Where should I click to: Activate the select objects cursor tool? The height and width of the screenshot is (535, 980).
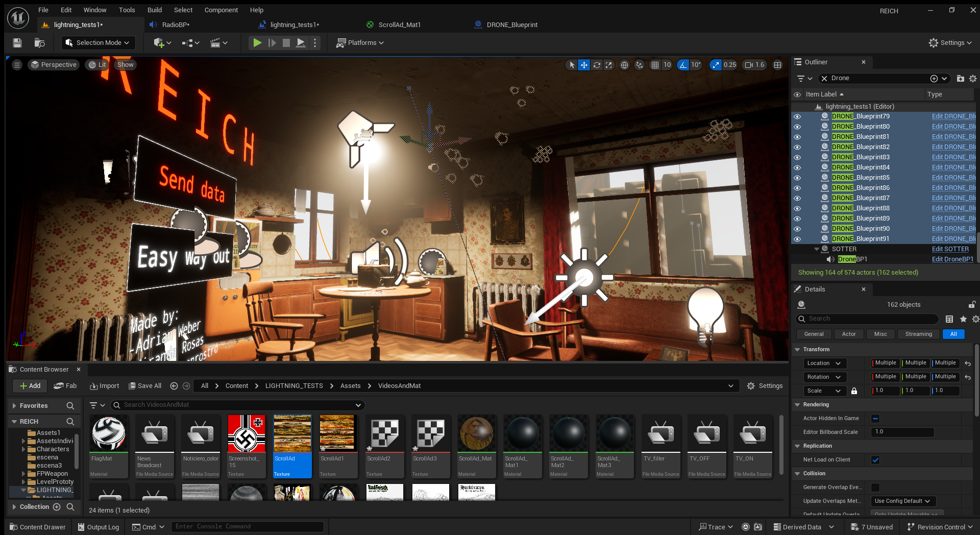pos(572,65)
